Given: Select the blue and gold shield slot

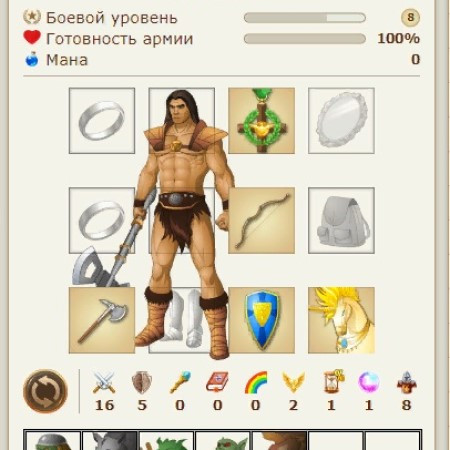Looking at the screenshot, I should point(262,320).
